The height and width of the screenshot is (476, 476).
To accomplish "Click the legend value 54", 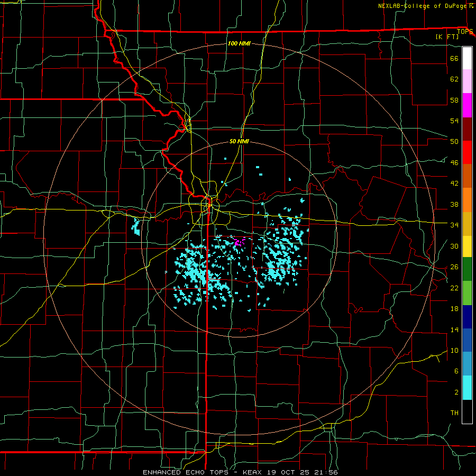I will (454, 121).
